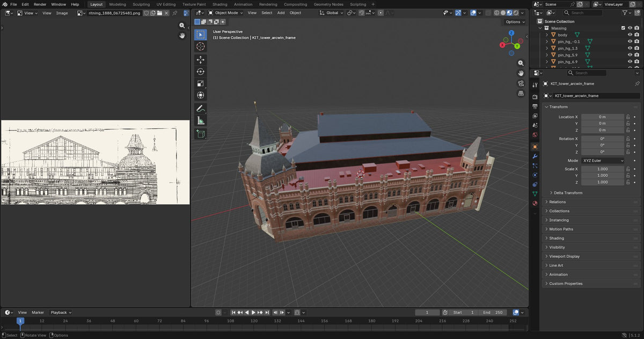Select the Measure tool
This screenshot has width=644, height=339.
point(200,120)
